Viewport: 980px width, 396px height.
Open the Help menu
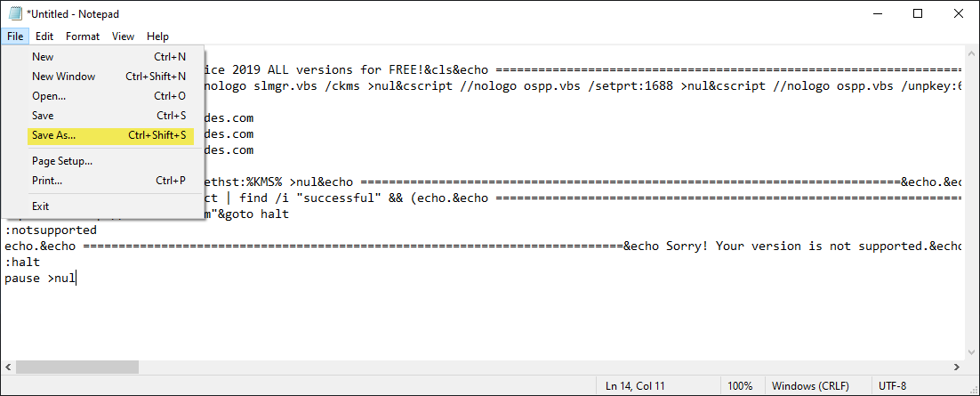157,36
